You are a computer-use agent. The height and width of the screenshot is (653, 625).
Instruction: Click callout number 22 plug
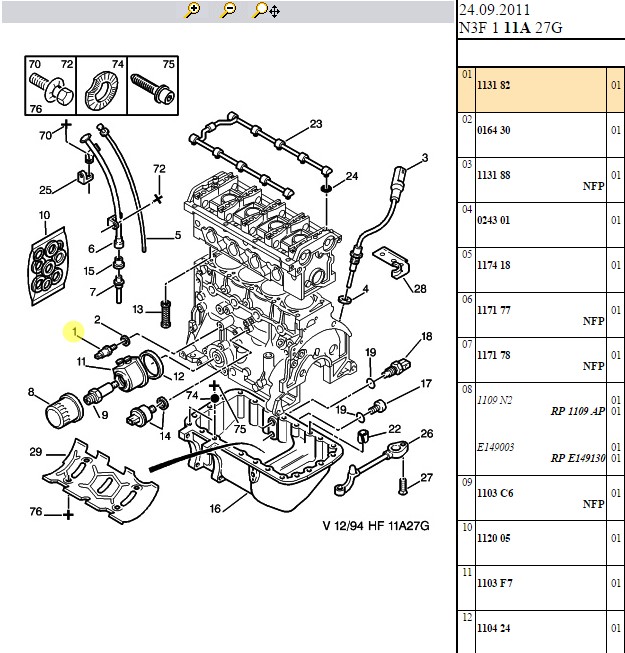(394, 429)
